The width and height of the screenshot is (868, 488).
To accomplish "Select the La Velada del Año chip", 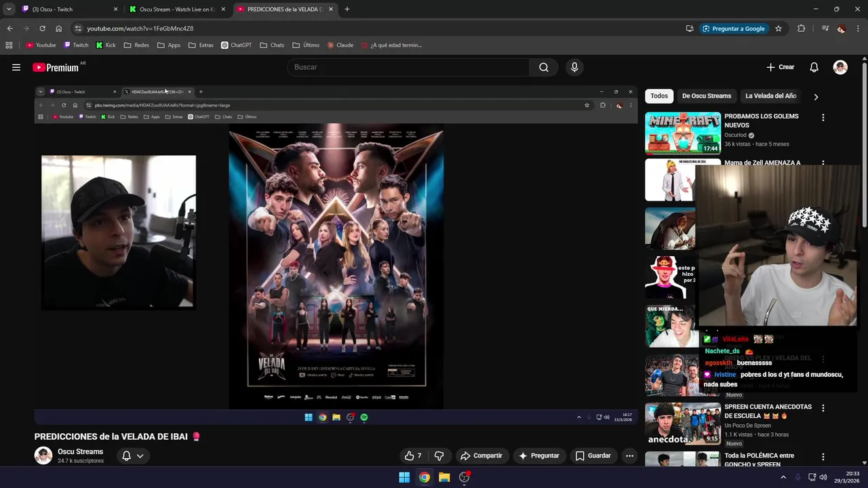I will [771, 96].
